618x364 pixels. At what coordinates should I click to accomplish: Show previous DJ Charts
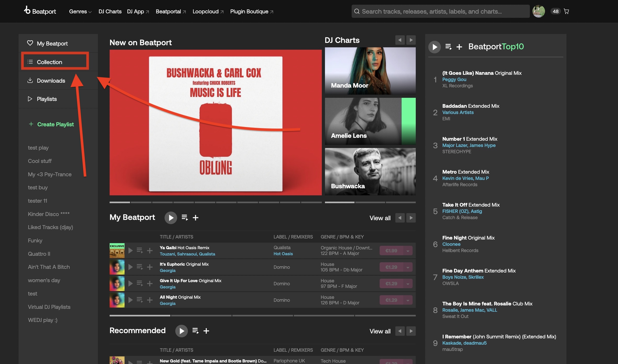[x=400, y=40]
